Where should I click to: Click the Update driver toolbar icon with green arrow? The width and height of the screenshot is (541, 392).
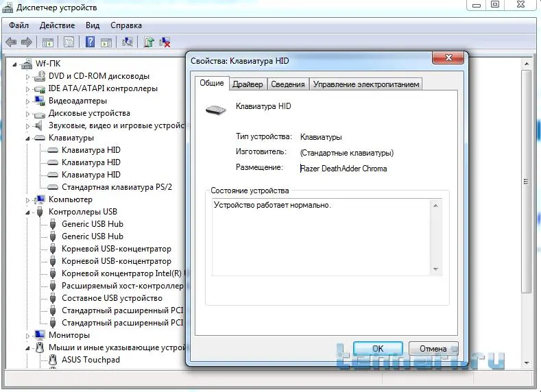pos(149,42)
